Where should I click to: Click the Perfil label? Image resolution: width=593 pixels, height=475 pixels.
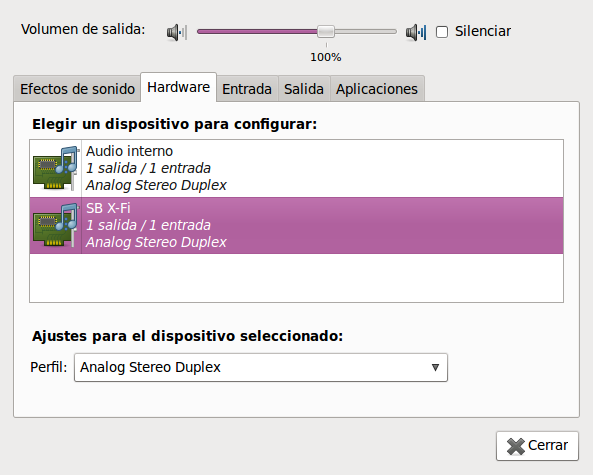(48, 367)
